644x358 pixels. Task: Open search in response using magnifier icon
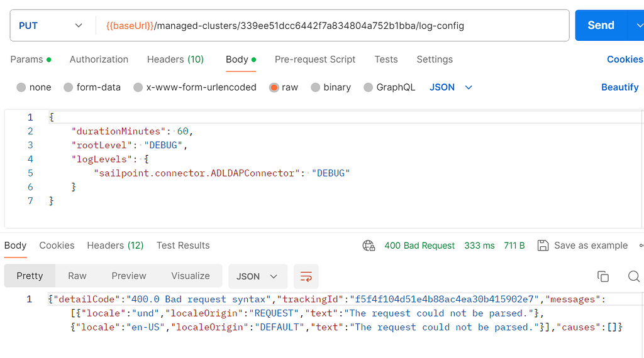634,276
